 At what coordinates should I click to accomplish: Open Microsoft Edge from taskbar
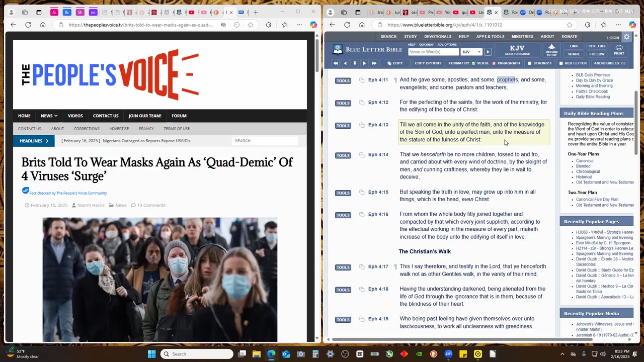271,354
